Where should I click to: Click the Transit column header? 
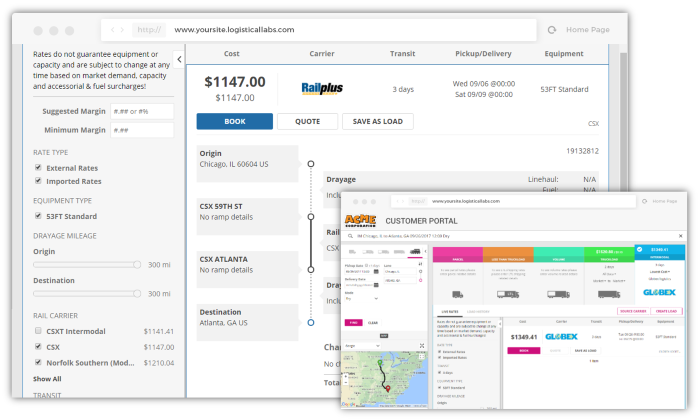click(x=402, y=54)
